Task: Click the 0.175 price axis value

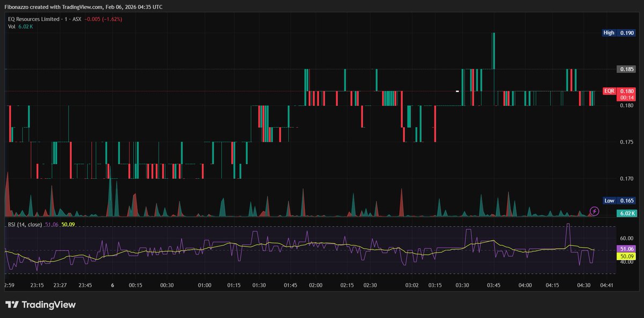Action: pyautogui.click(x=626, y=142)
